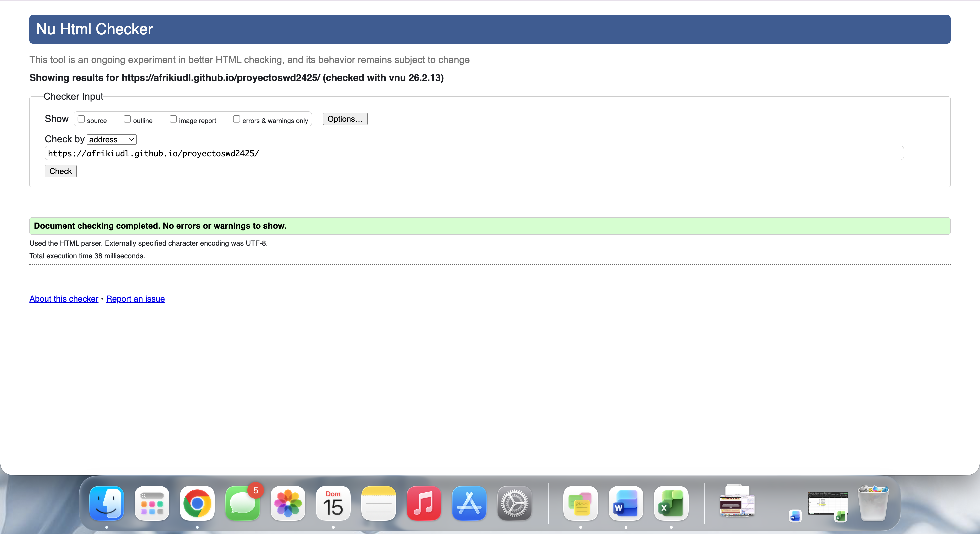Launch Google Chrome from the dock
The width and height of the screenshot is (980, 534).
(197, 503)
